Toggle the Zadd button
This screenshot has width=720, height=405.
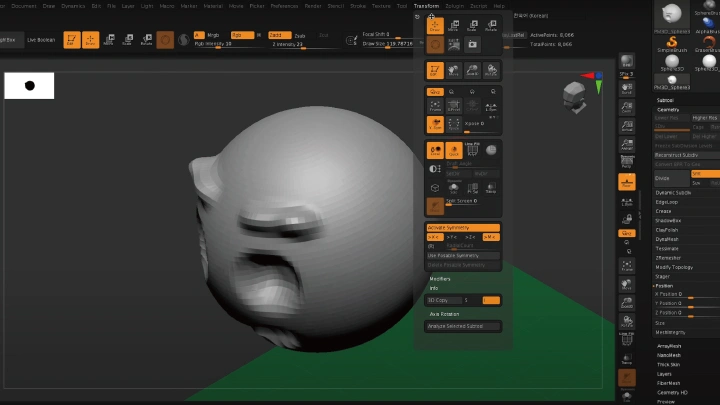point(280,35)
